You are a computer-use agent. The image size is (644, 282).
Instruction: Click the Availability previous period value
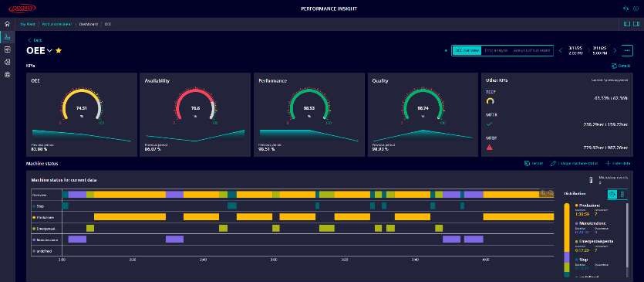(153, 149)
